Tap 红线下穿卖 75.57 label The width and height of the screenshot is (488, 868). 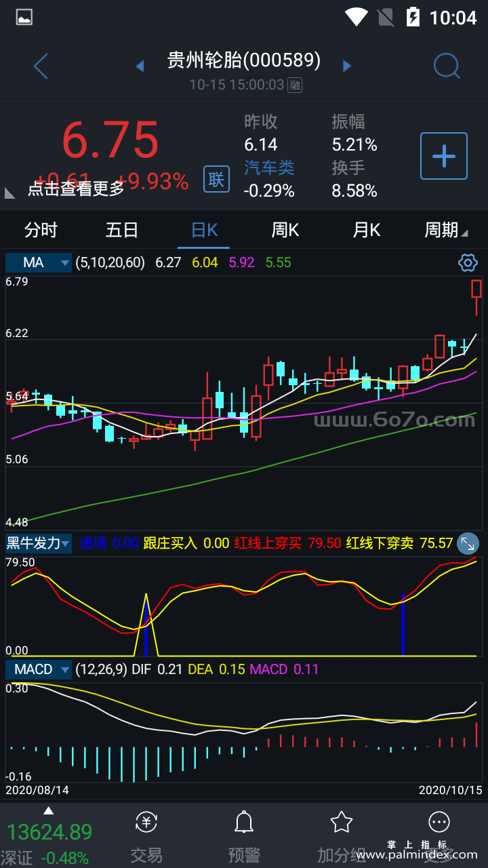399,543
